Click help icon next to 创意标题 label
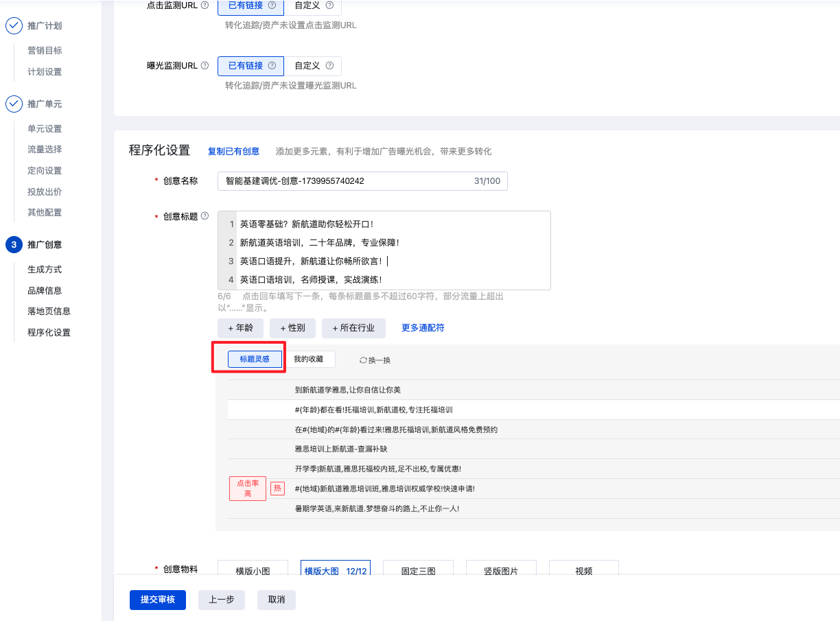 pyautogui.click(x=205, y=216)
